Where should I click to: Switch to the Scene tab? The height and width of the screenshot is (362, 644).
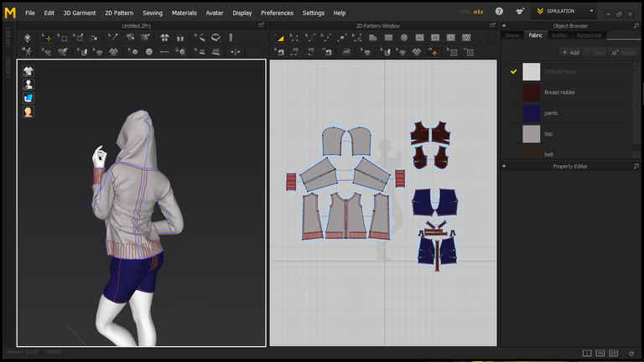[x=512, y=35]
